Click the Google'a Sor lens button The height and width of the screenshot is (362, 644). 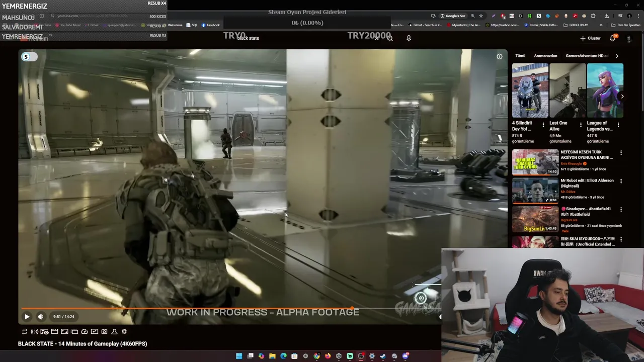(x=453, y=16)
